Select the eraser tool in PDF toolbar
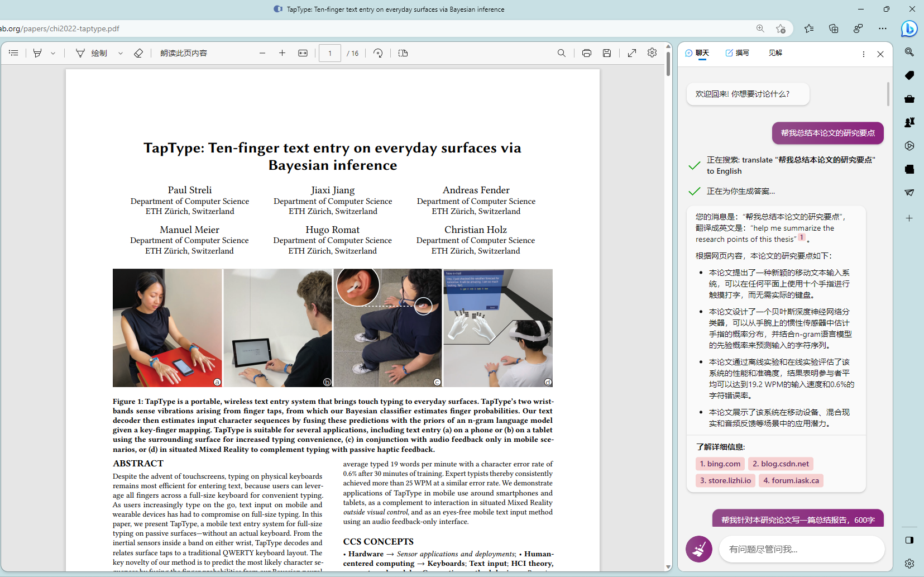 (x=138, y=53)
